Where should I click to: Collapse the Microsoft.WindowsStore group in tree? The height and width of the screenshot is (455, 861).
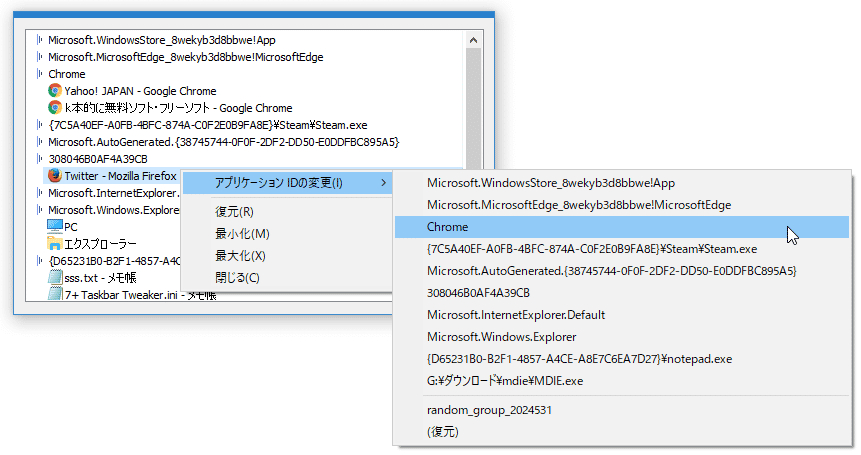click(40, 40)
